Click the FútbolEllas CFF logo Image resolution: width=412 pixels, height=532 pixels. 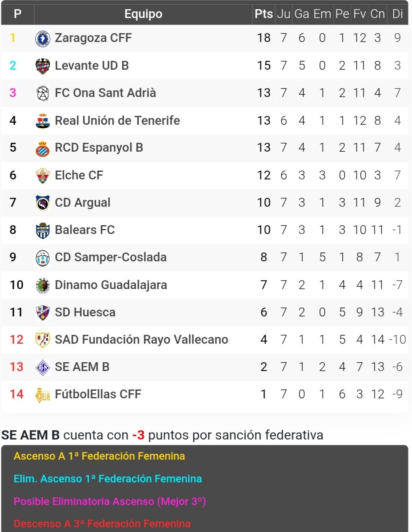(42, 395)
